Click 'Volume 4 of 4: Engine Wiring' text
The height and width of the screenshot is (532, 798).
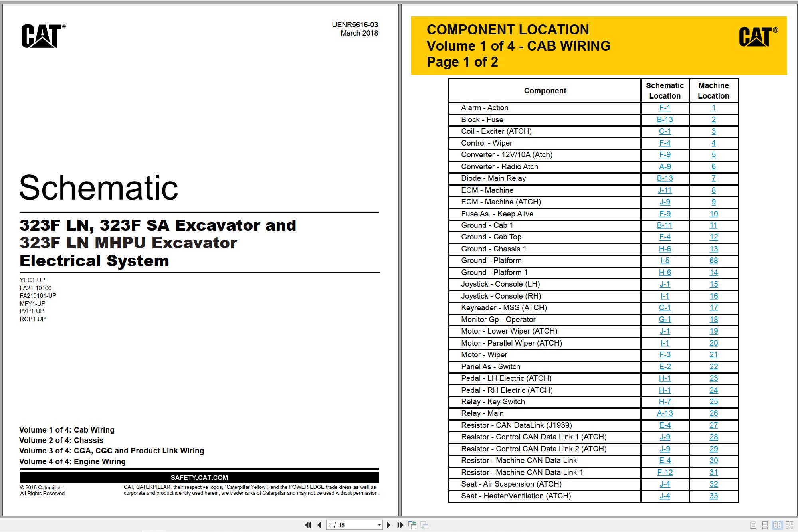[72, 461]
